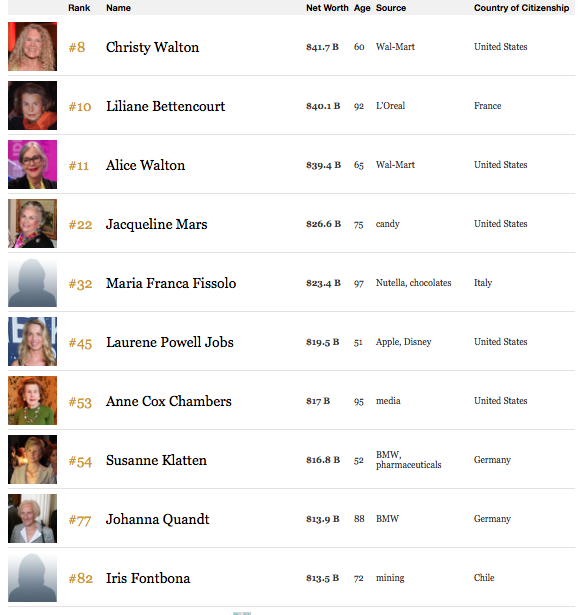
Task: Select Susanne Klatten's thumbnail image
Action: pyautogui.click(x=33, y=460)
